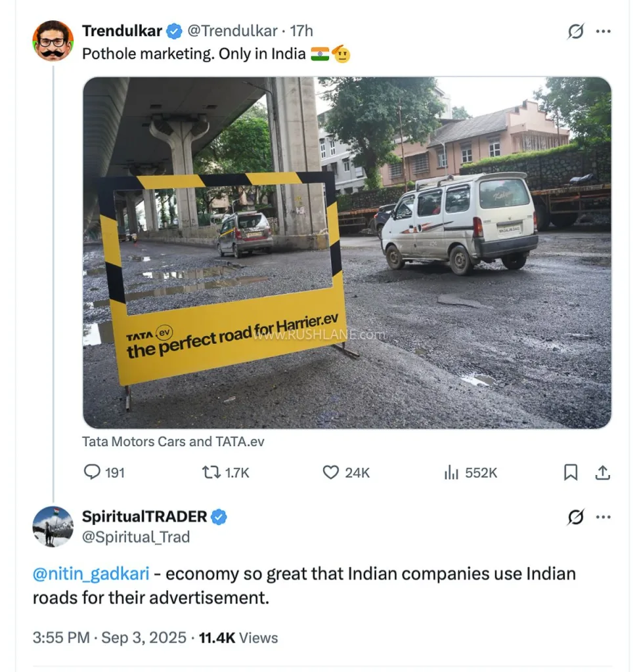This screenshot has width=639, height=672.
Task: Open SpiritualTRADER's profile avatar
Action: (x=53, y=526)
